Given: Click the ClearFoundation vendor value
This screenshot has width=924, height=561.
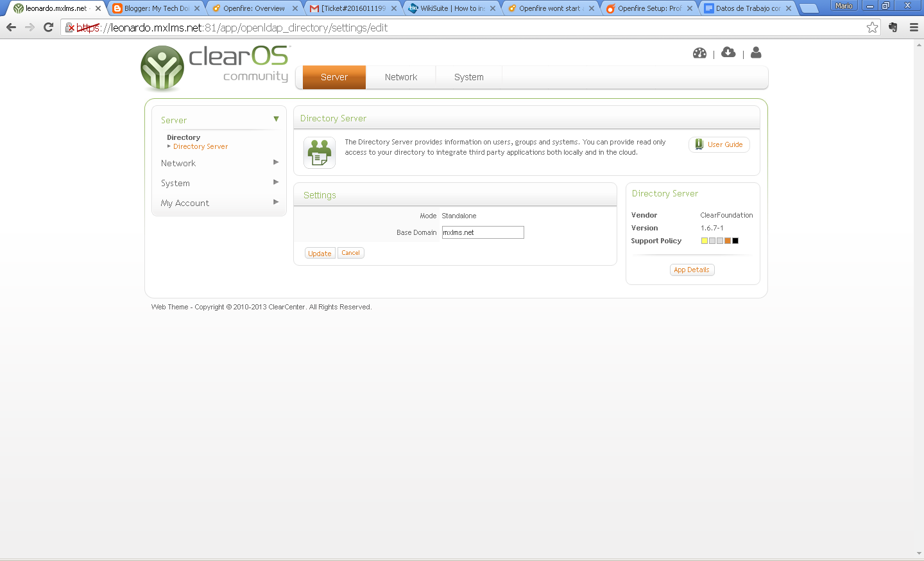Looking at the screenshot, I should click(x=726, y=215).
